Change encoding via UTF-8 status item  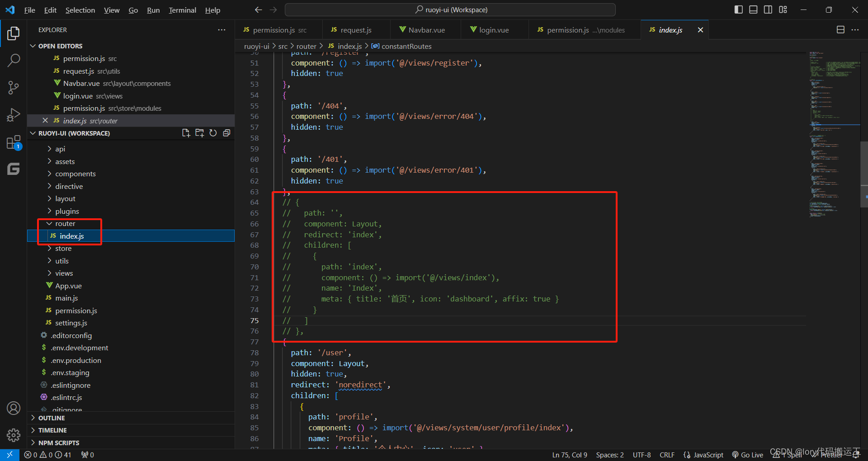pos(642,455)
